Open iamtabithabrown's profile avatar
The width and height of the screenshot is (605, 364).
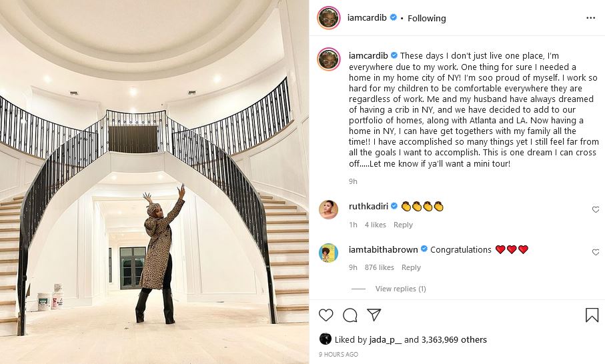click(x=329, y=253)
